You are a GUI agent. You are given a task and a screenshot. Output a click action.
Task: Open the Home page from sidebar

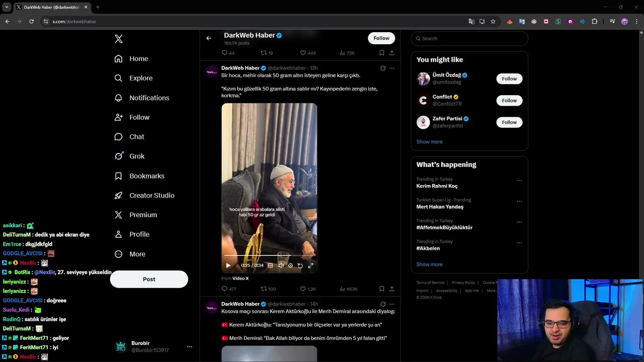tap(131, 59)
